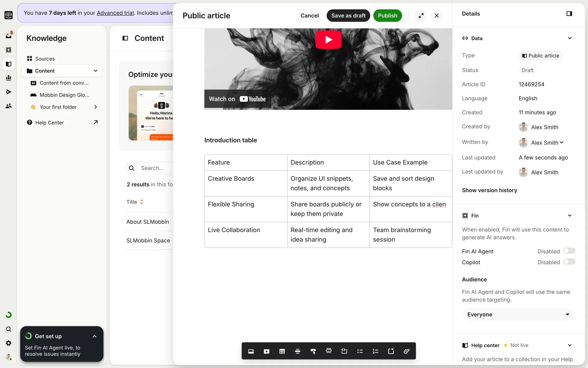Click the bulleted list toolbar icon

point(360,351)
